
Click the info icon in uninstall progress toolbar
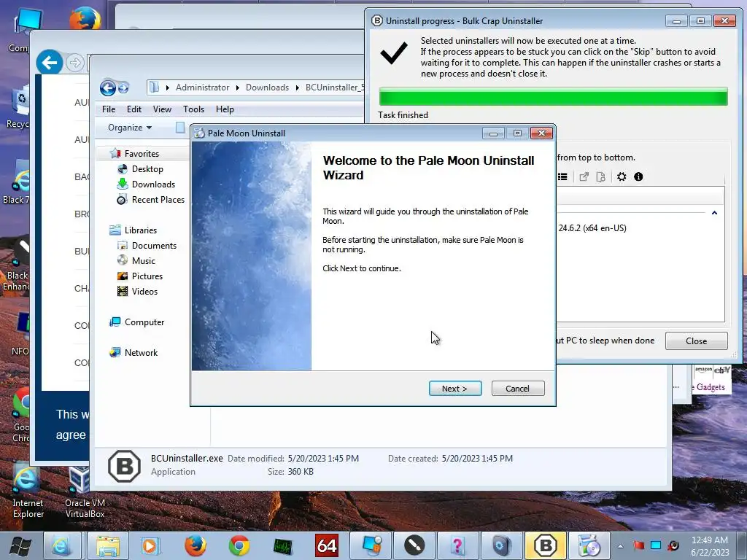tap(638, 176)
